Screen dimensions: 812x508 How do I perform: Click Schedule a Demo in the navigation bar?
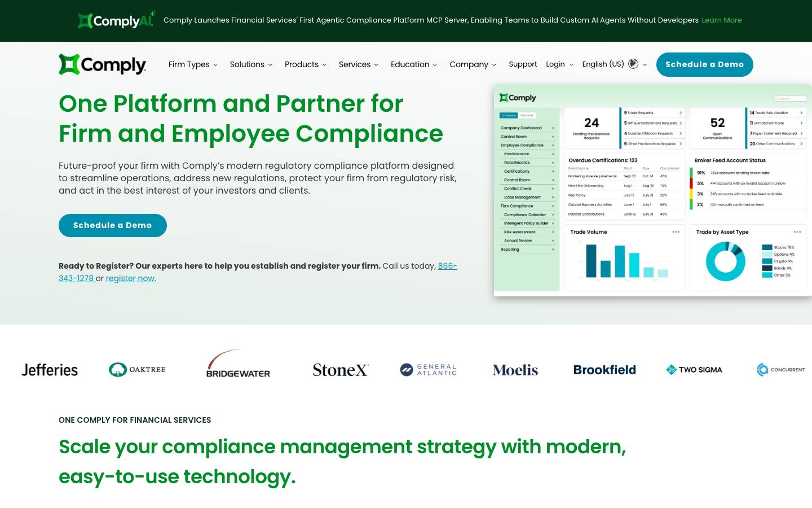(x=705, y=64)
